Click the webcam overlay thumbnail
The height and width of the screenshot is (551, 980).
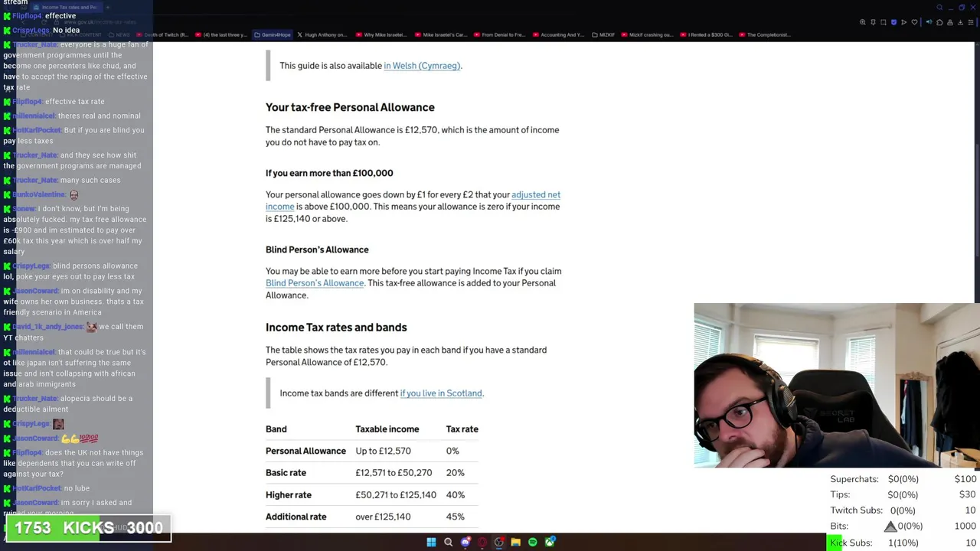click(837, 385)
